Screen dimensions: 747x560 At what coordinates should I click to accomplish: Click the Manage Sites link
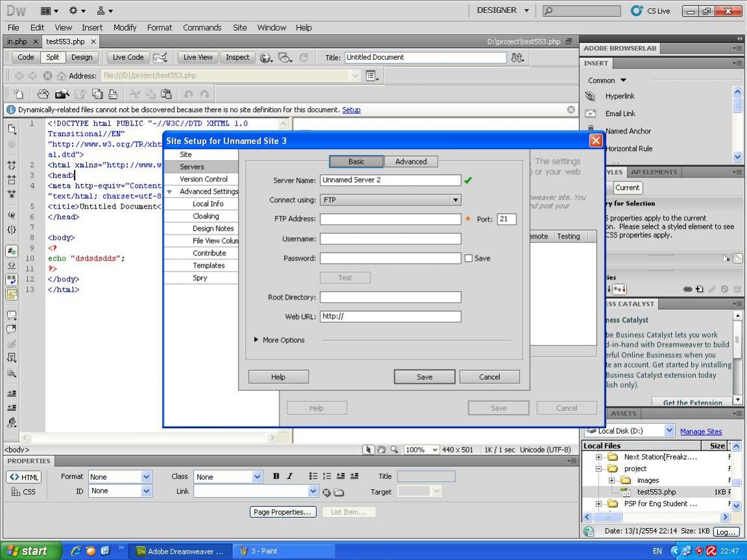pyautogui.click(x=701, y=432)
